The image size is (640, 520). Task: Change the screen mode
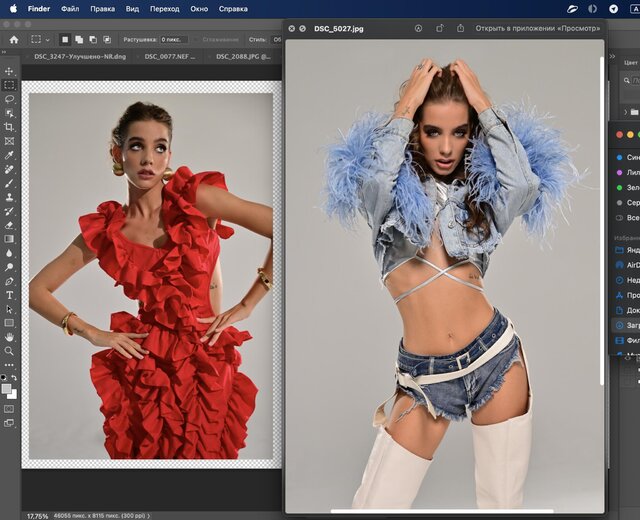[x=9, y=423]
